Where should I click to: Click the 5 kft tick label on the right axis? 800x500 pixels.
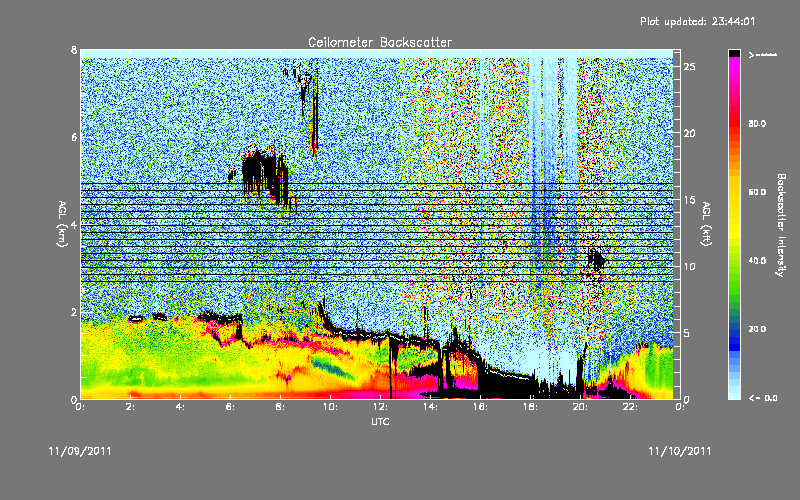coord(687,333)
